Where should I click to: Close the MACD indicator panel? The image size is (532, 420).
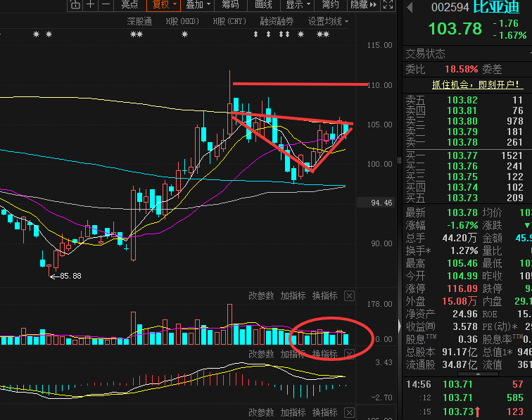349,354
